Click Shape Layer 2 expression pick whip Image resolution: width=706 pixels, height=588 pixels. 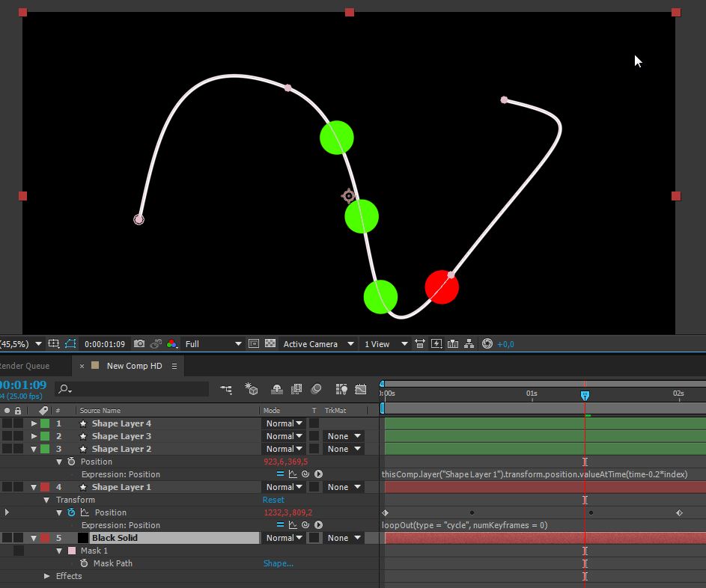tap(305, 474)
